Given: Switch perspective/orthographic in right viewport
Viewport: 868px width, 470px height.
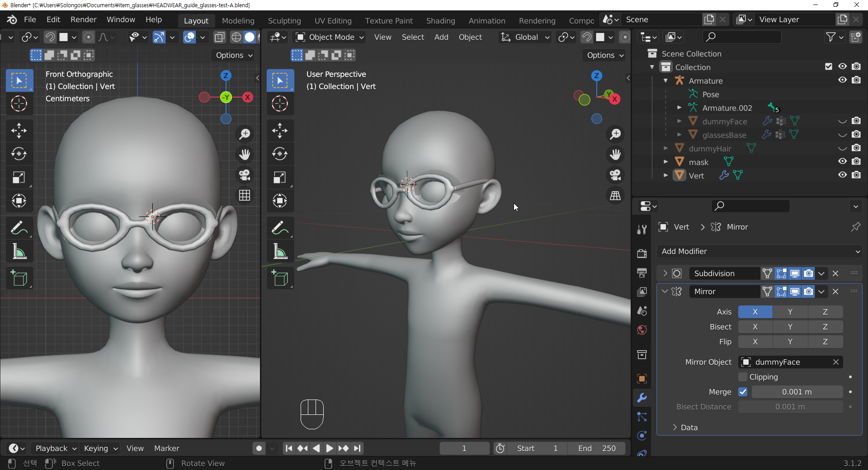Looking at the screenshot, I should point(615,196).
